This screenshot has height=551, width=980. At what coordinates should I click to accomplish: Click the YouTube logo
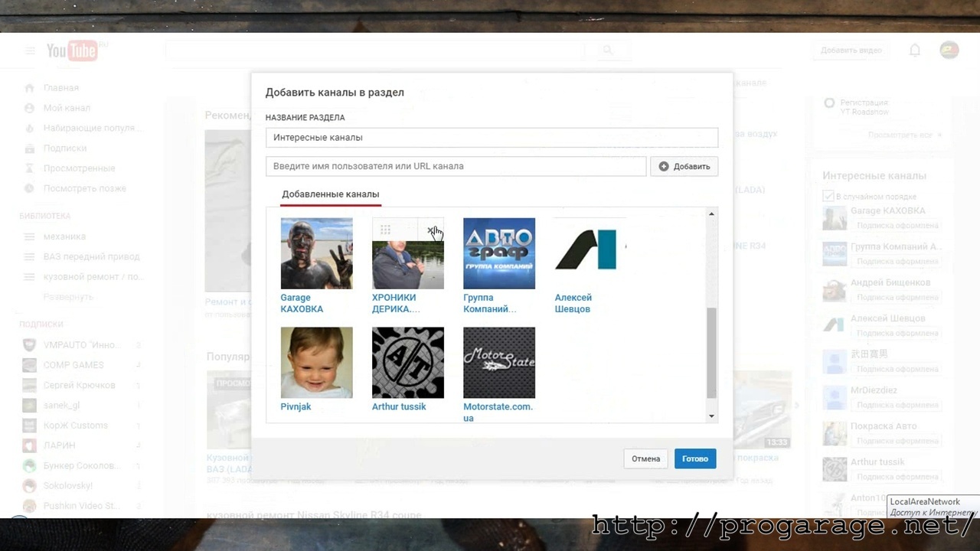(x=72, y=51)
